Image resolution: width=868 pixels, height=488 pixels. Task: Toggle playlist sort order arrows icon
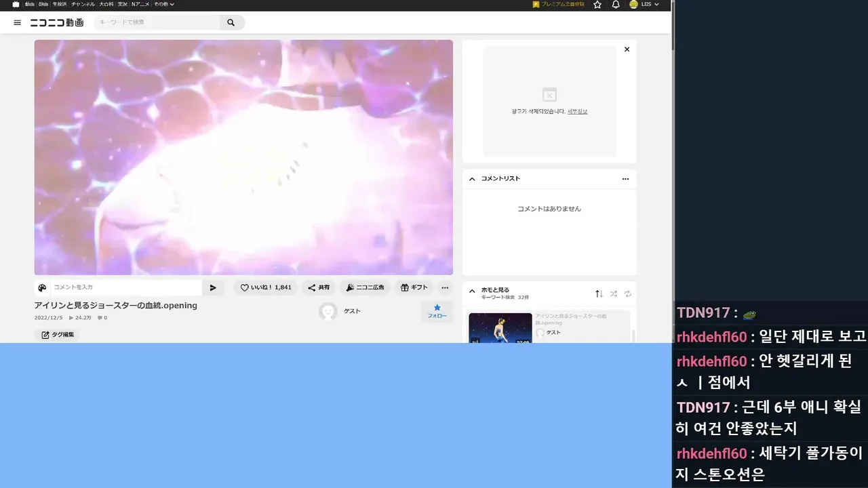point(599,293)
